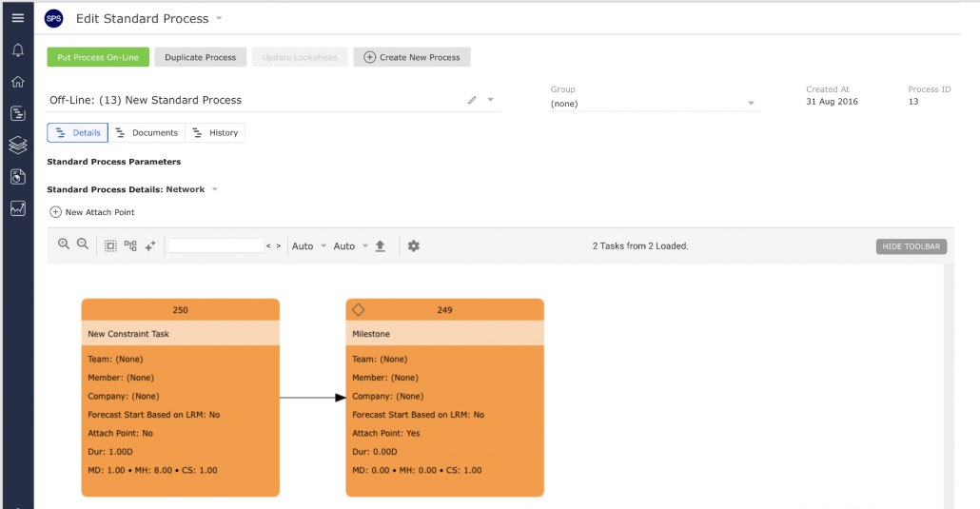Click the Create New Process button
Viewport: 980px width, 509px height.
pos(412,57)
